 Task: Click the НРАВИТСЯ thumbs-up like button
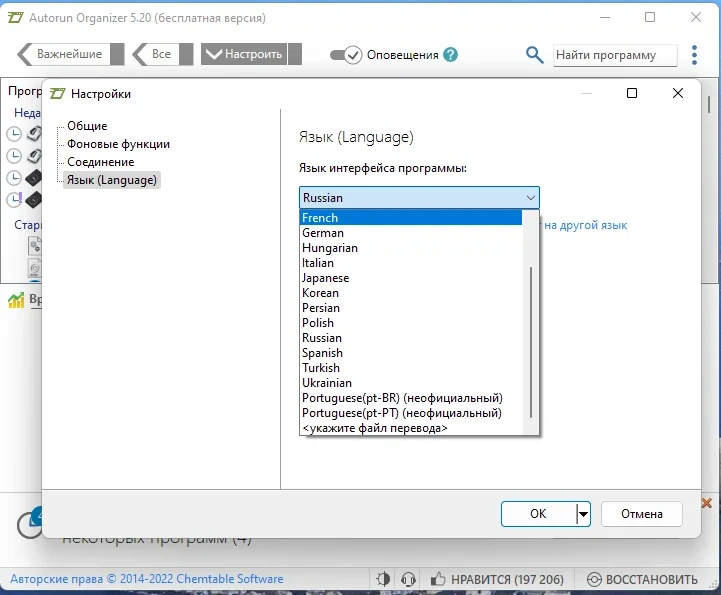tap(497, 579)
